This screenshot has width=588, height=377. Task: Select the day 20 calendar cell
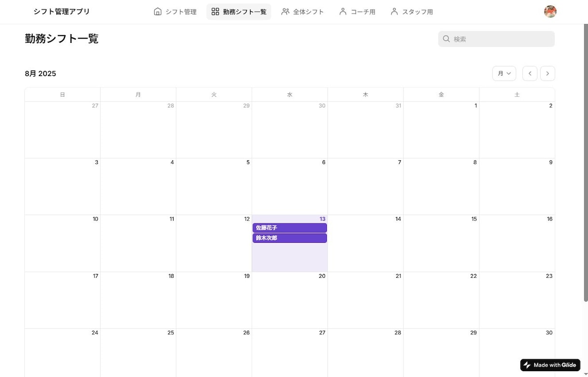(290, 300)
